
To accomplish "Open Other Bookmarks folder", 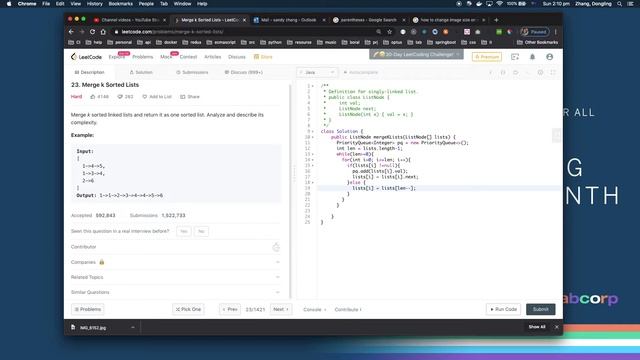I will [x=537, y=42].
